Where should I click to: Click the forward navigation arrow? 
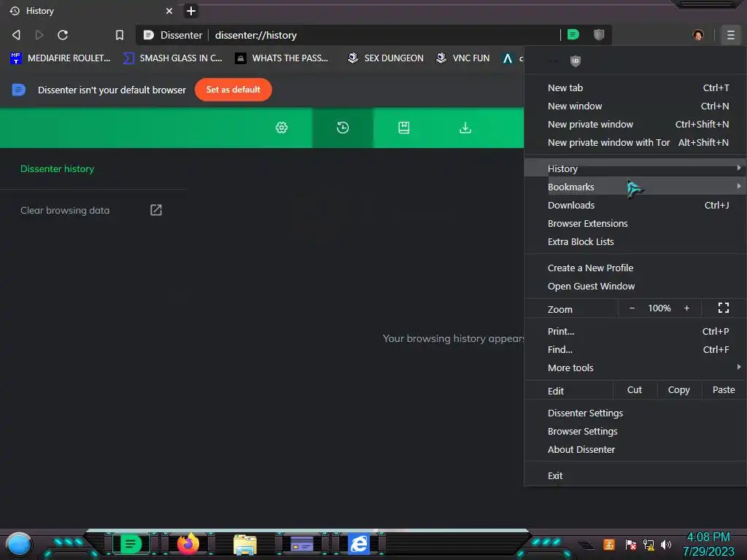click(39, 35)
